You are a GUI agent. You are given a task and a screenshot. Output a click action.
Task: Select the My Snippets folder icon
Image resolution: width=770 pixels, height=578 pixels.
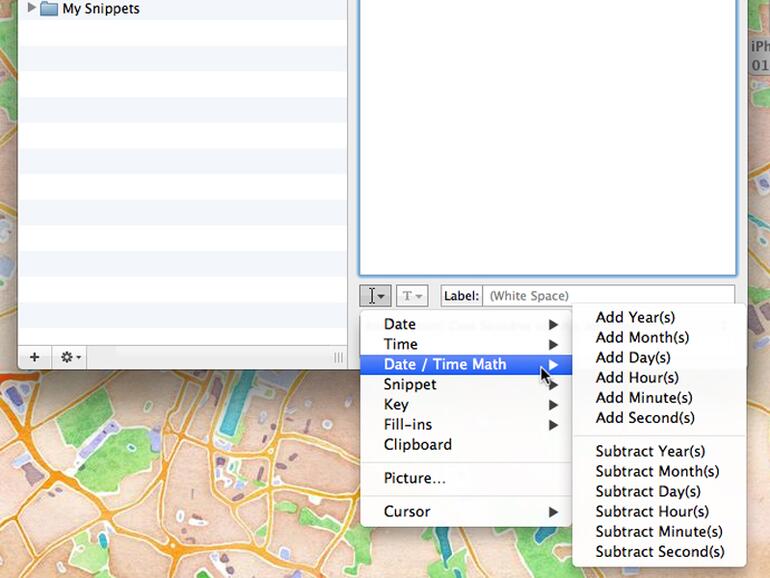(x=48, y=9)
